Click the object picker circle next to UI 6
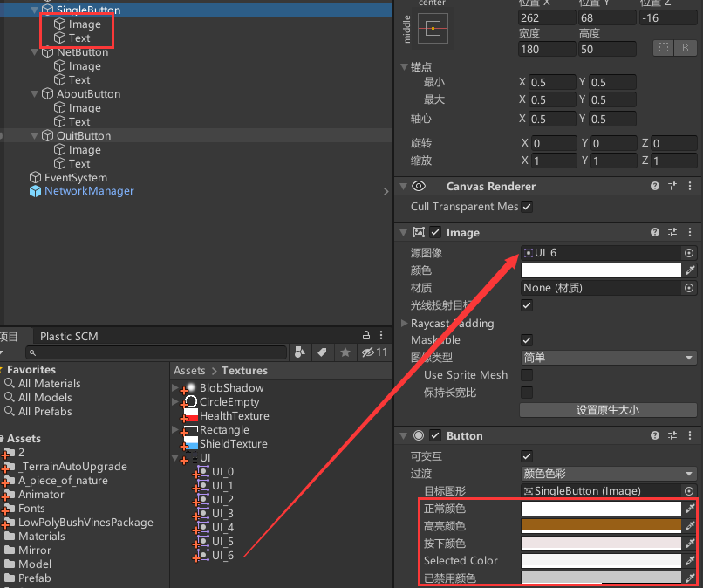703x588 pixels. pyautogui.click(x=687, y=253)
